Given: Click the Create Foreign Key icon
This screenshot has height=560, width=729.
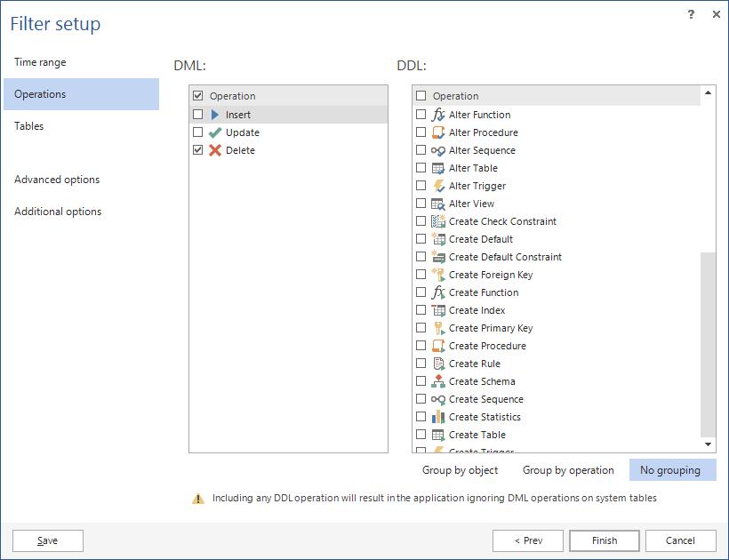Looking at the screenshot, I should pos(437,274).
